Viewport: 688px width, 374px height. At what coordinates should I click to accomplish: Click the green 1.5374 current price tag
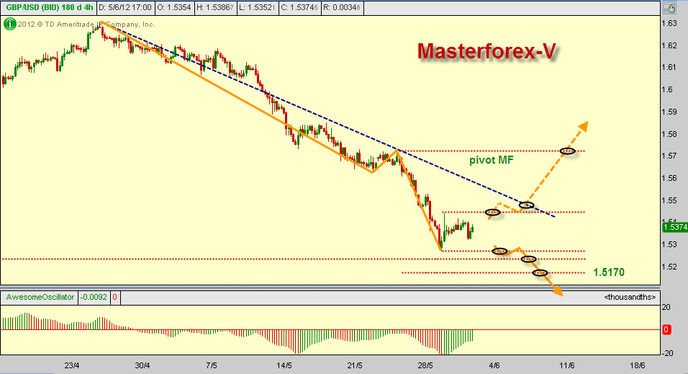[x=674, y=227]
